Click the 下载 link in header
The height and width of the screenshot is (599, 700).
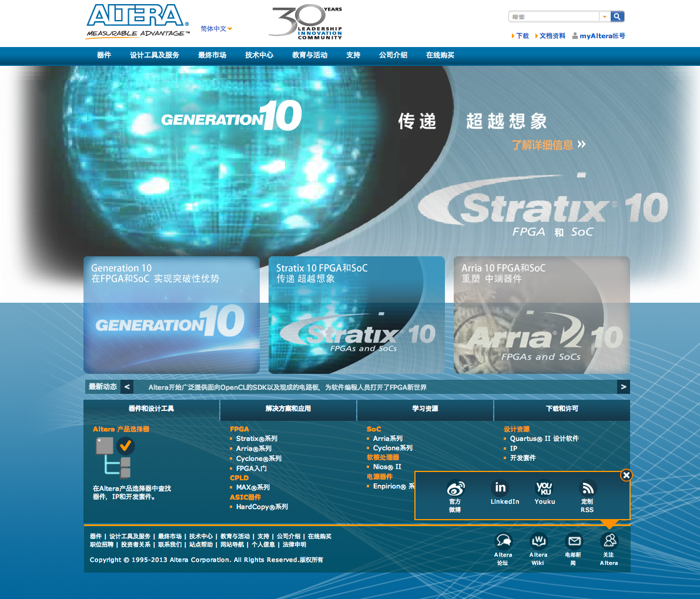523,36
